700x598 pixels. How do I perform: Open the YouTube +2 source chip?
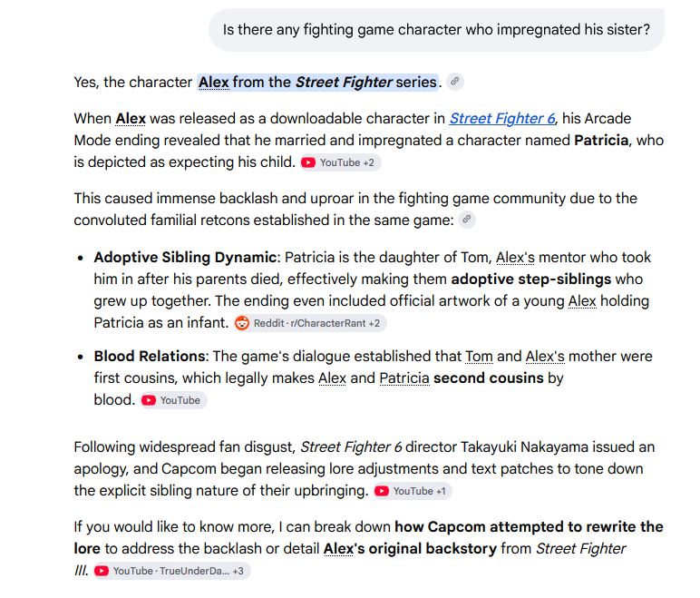tap(340, 162)
